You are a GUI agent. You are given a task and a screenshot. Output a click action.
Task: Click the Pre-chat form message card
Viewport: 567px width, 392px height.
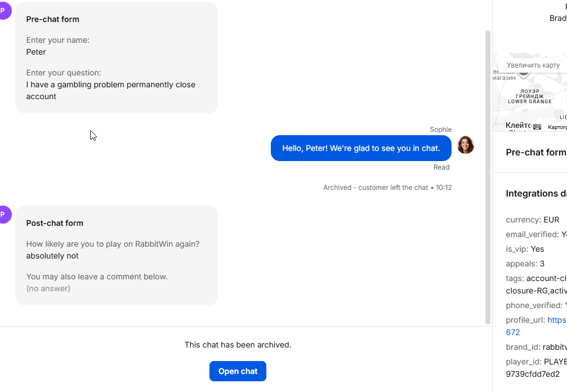coord(117,57)
